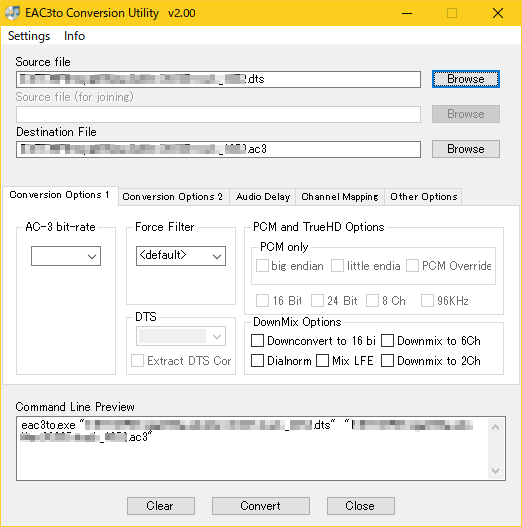Switch to Conversion Options 2 tab

point(173,197)
